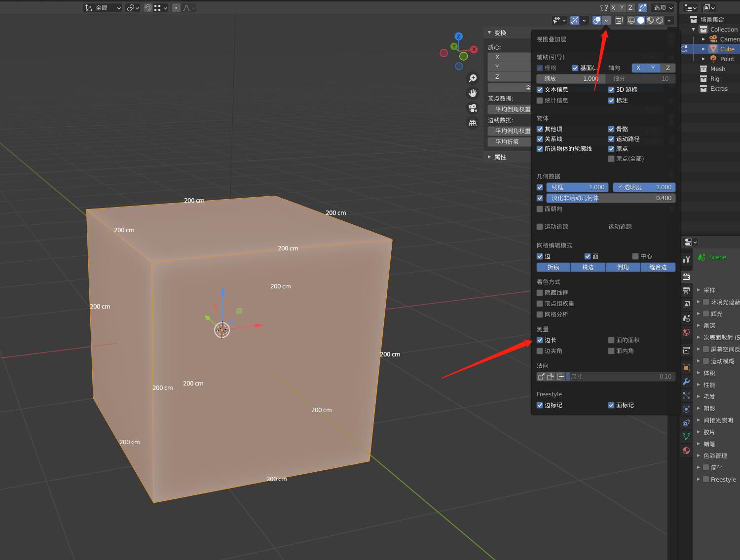
Task: Select the 锐边 overlay button
Action: [588, 267]
